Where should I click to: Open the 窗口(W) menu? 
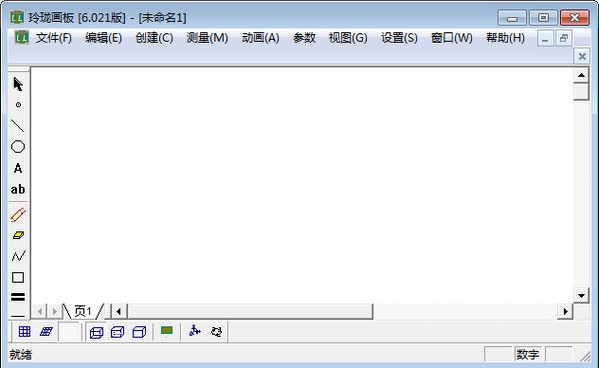click(452, 38)
